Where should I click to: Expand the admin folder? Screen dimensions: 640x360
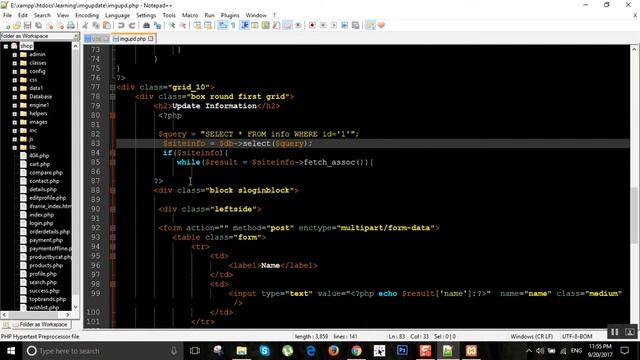coord(14,55)
